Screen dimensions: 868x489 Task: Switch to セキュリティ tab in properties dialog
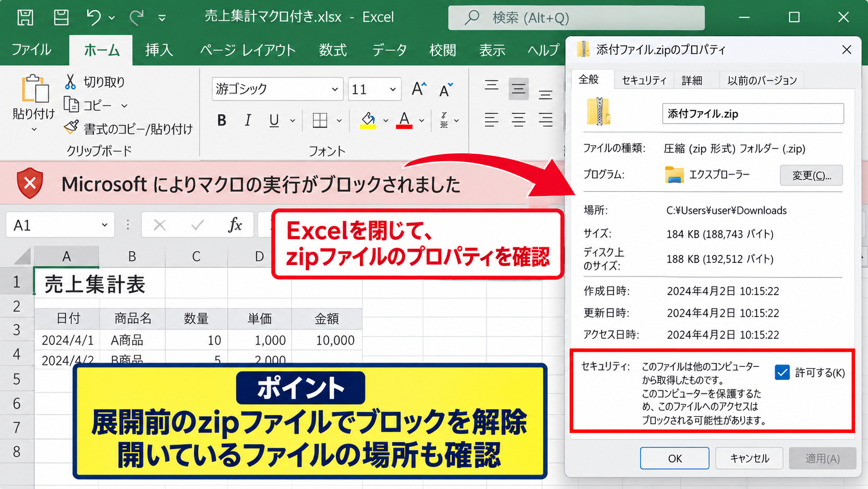click(644, 80)
